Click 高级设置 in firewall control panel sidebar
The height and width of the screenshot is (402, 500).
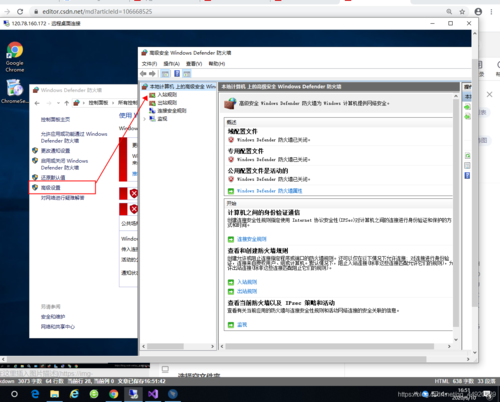tap(51, 188)
